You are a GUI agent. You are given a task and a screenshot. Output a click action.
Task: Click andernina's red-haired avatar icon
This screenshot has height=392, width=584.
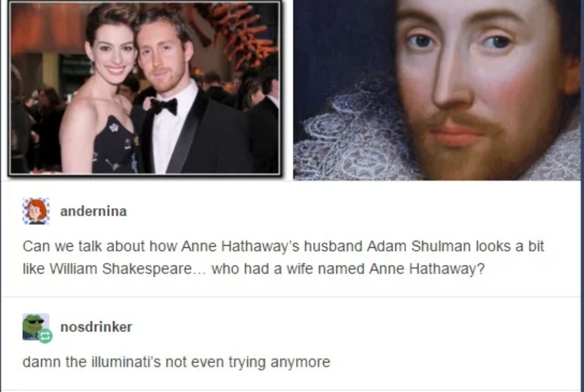[x=36, y=211]
